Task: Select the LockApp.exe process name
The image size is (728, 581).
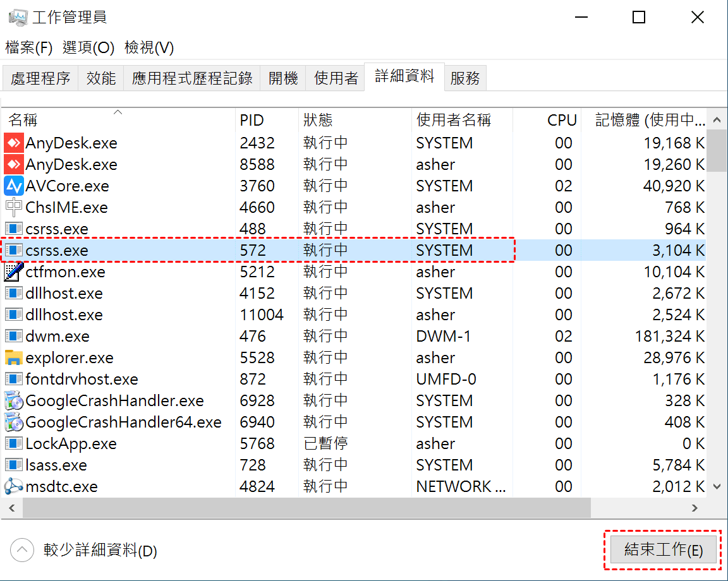Action: [71, 443]
